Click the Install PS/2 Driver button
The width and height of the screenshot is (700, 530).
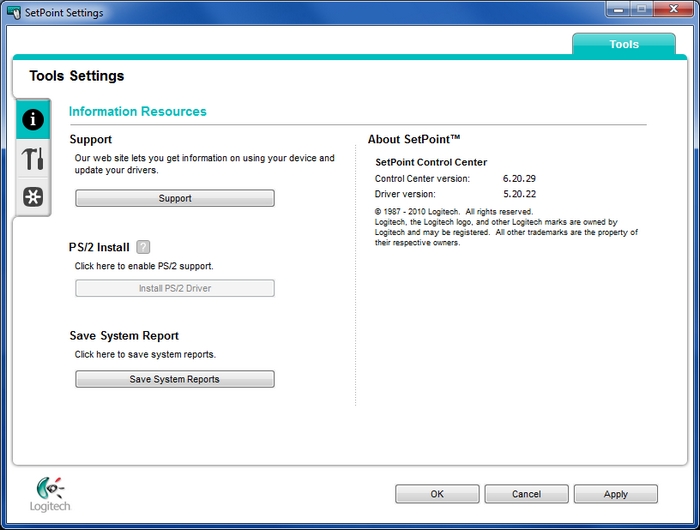(x=175, y=288)
